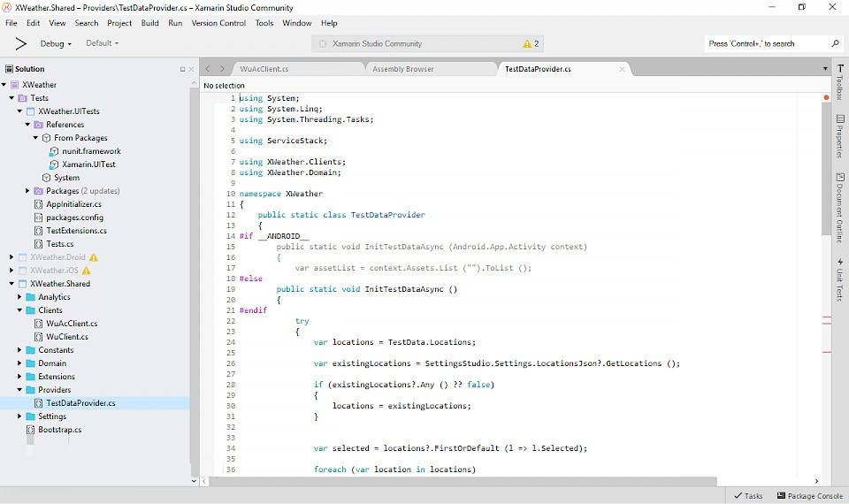Open the Document Outline side panel
Viewport: 849px width, 504px height.
pos(840,207)
